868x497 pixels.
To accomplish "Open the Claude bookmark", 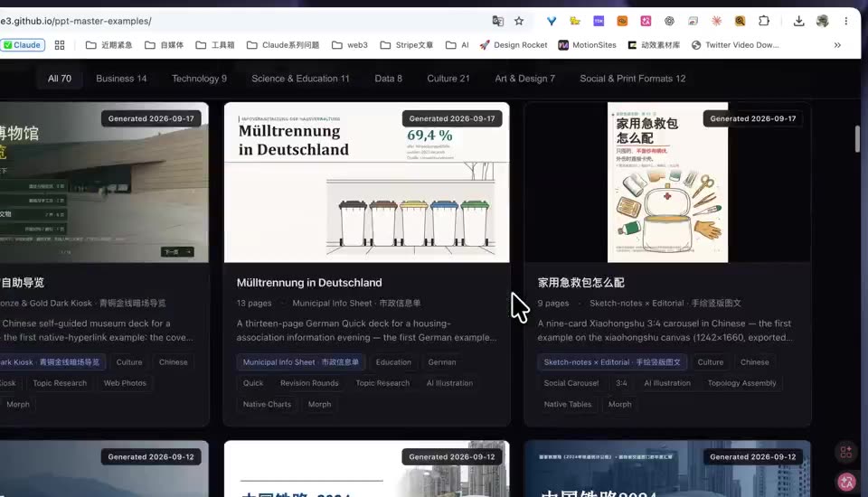I will point(23,45).
